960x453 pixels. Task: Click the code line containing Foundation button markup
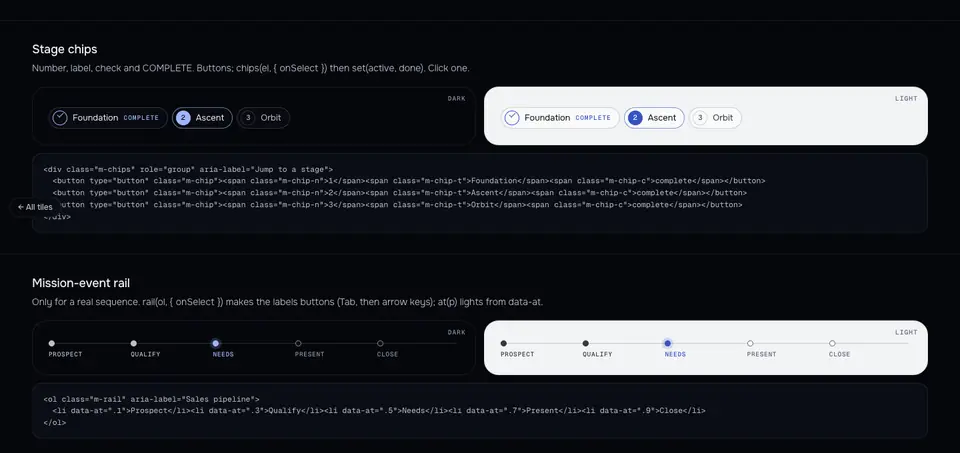[409, 181]
